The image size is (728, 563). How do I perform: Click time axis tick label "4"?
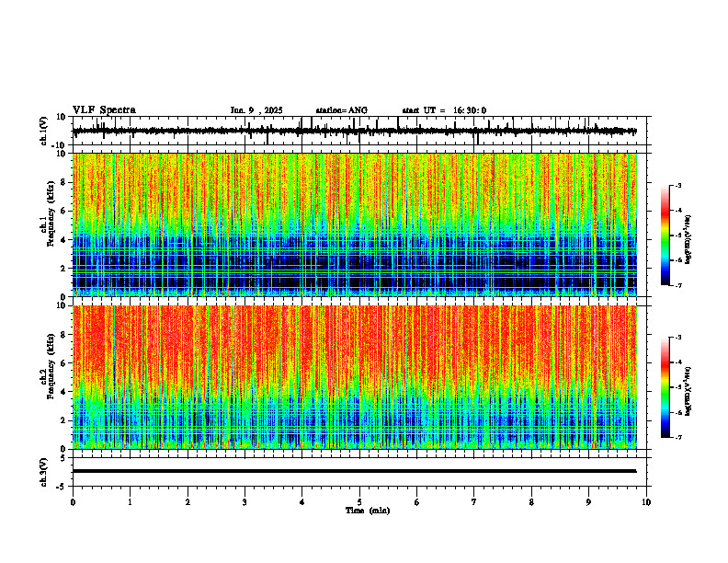301,502
